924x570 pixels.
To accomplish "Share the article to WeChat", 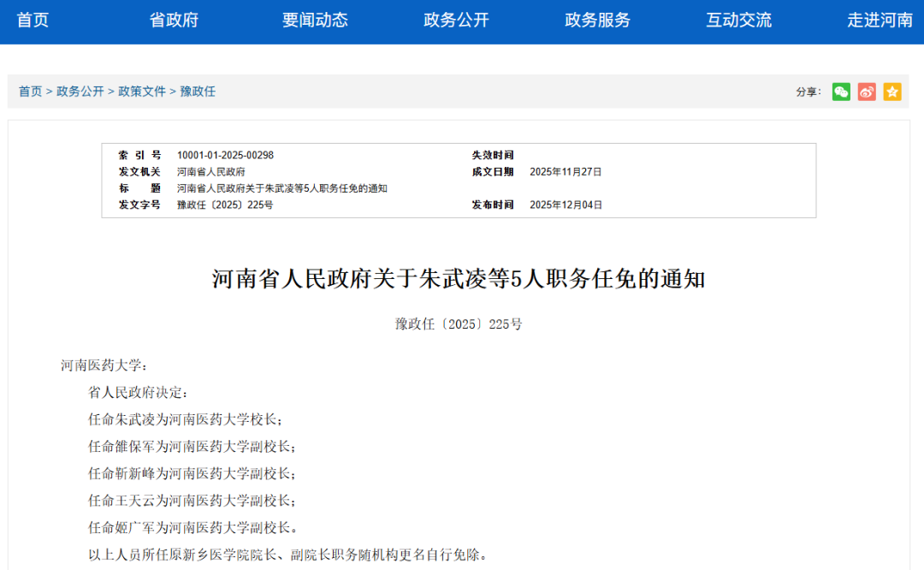I will coord(841,92).
